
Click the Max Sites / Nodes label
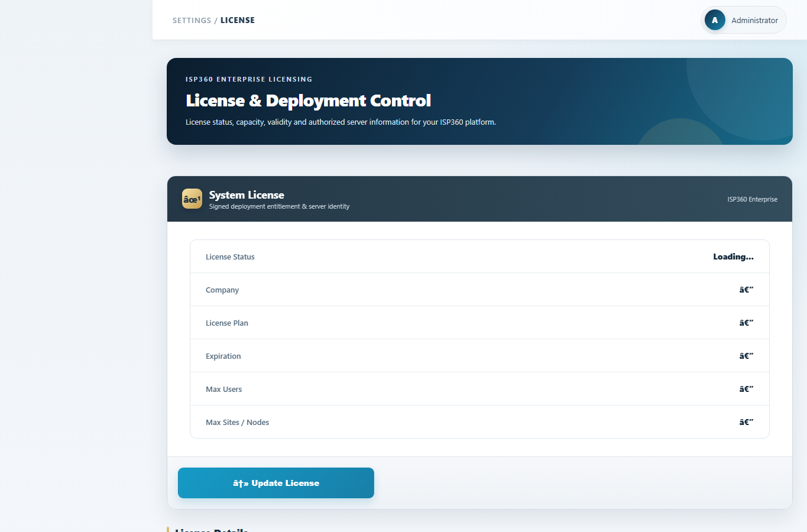coord(238,422)
